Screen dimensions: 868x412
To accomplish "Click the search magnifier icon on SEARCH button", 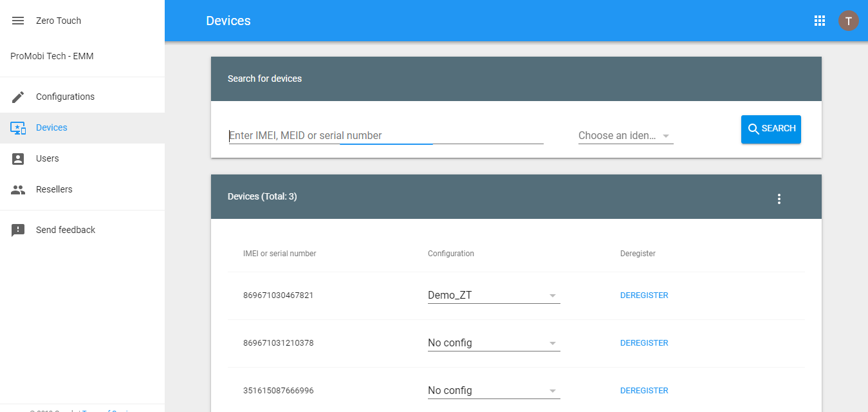I will pos(754,129).
